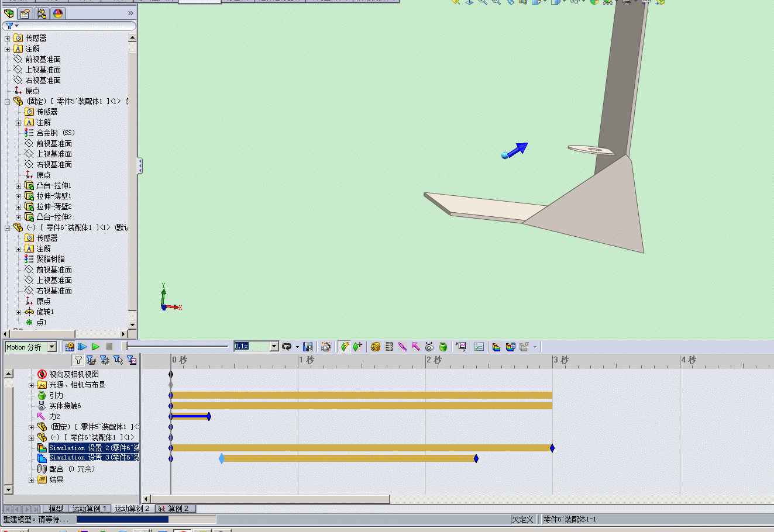Toggle the Filter Selected button
774x532 pixels.
pyautogui.click(x=118, y=360)
